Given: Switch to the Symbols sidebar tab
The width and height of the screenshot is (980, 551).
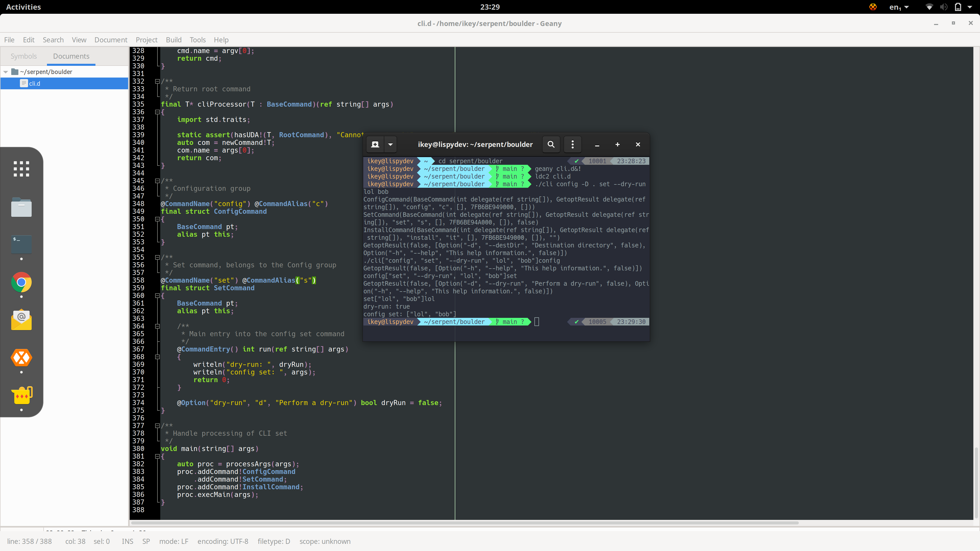Looking at the screenshot, I should click(23, 56).
